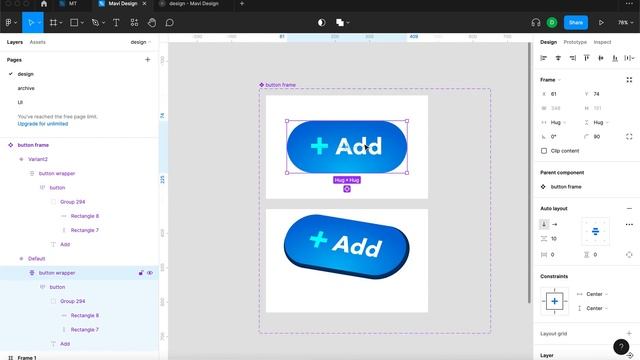Select the Text tool
The width and height of the screenshot is (640, 360).
click(116, 22)
